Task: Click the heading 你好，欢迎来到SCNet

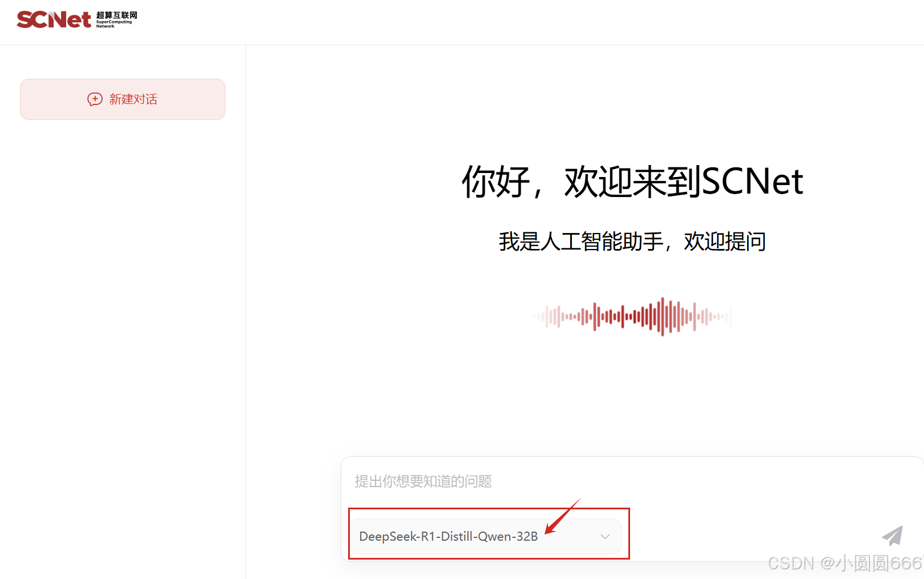Action: tap(632, 182)
